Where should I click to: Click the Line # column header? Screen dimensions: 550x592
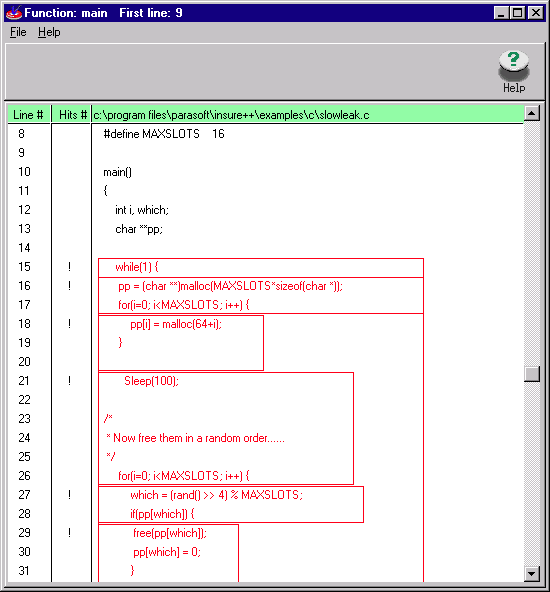click(29, 114)
